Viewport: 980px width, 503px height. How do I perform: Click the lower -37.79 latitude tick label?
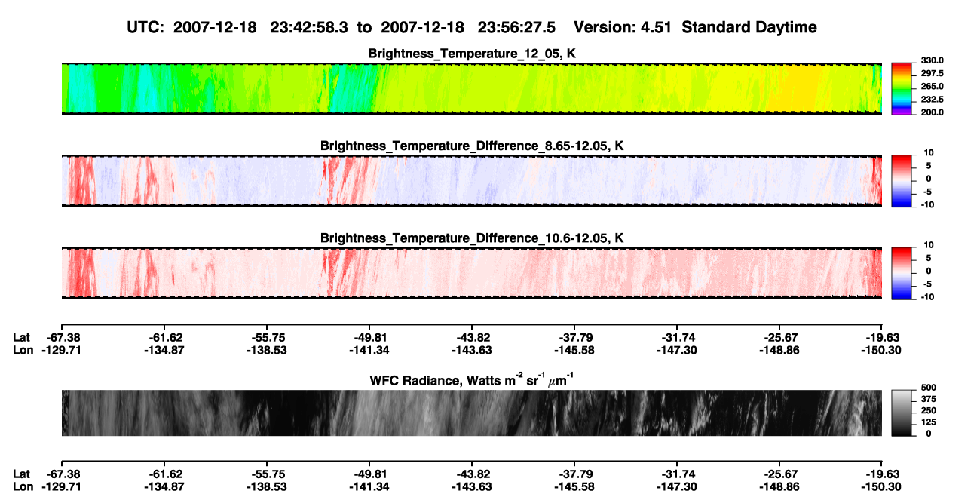[x=574, y=473]
